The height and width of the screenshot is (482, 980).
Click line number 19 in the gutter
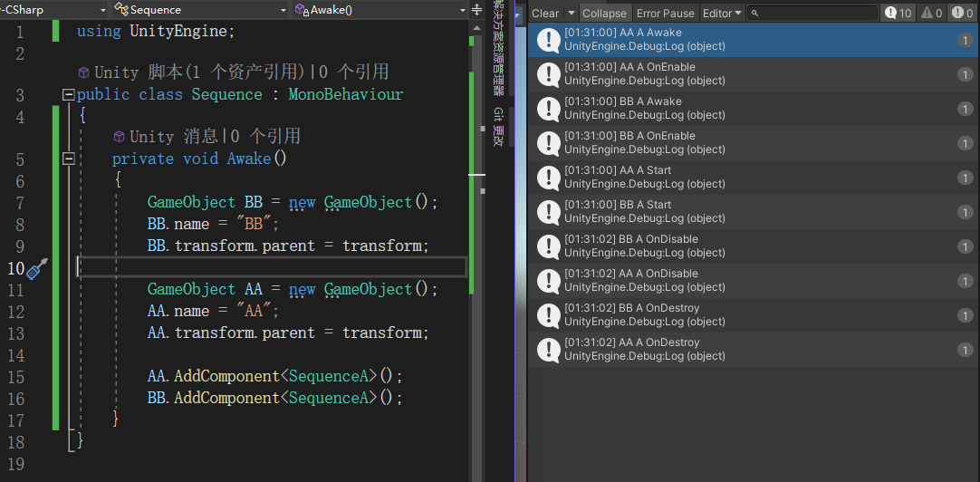tap(16, 464)
